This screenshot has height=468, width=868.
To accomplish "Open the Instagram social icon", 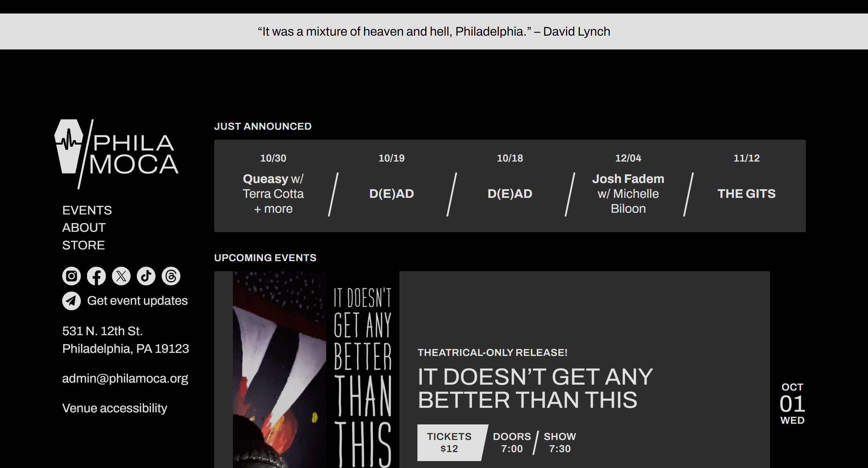I will tap(72, 276).
